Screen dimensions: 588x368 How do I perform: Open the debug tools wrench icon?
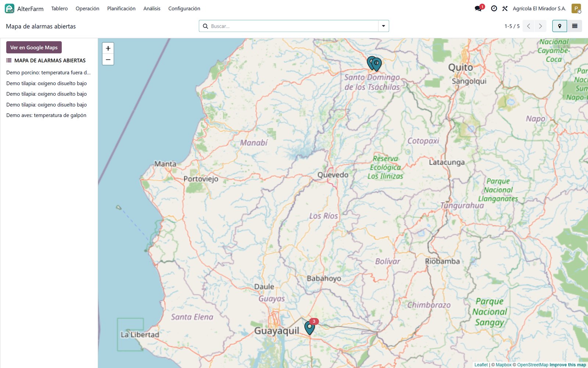click(x=505, y=8)
